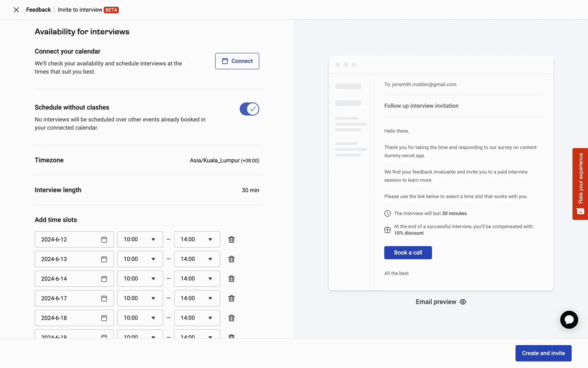Screen dimensions: 588x368
Task: Open Rate your experience side tab
Action: 580,184
